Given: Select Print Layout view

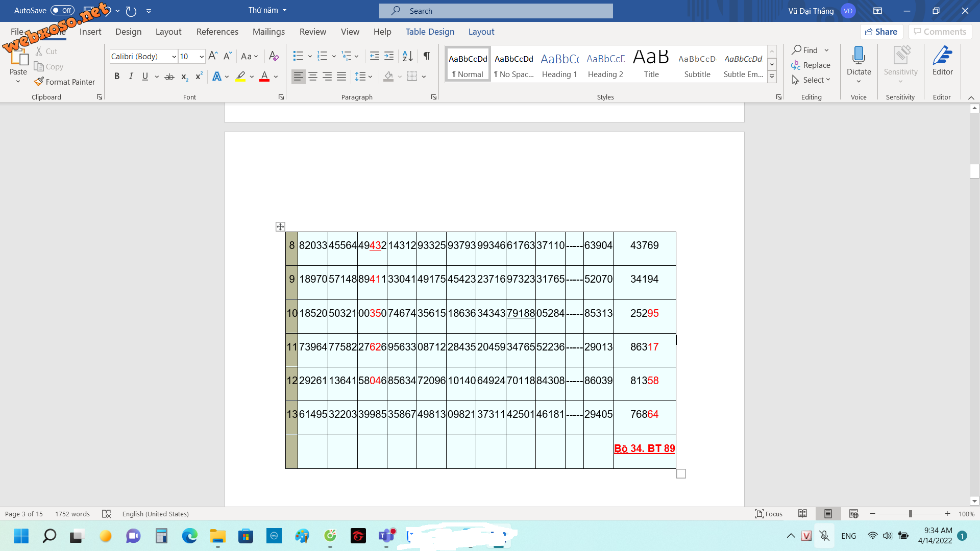Looking at the screenshot, I should click(x=828, y=514).
